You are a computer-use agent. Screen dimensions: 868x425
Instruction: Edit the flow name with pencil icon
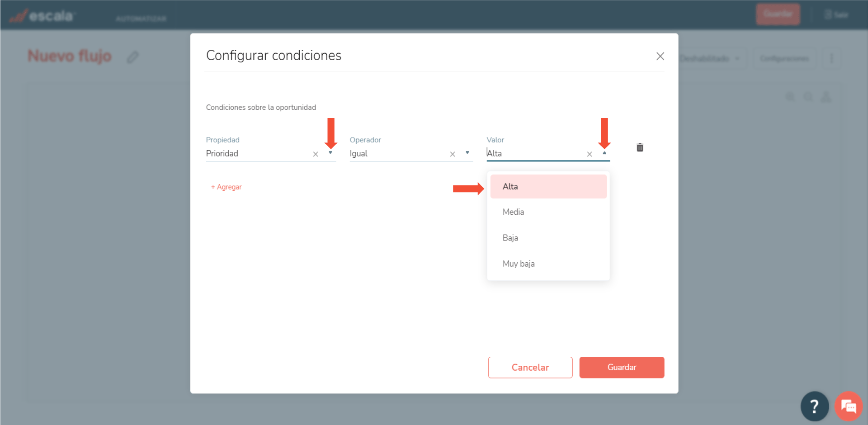(132, 57)
